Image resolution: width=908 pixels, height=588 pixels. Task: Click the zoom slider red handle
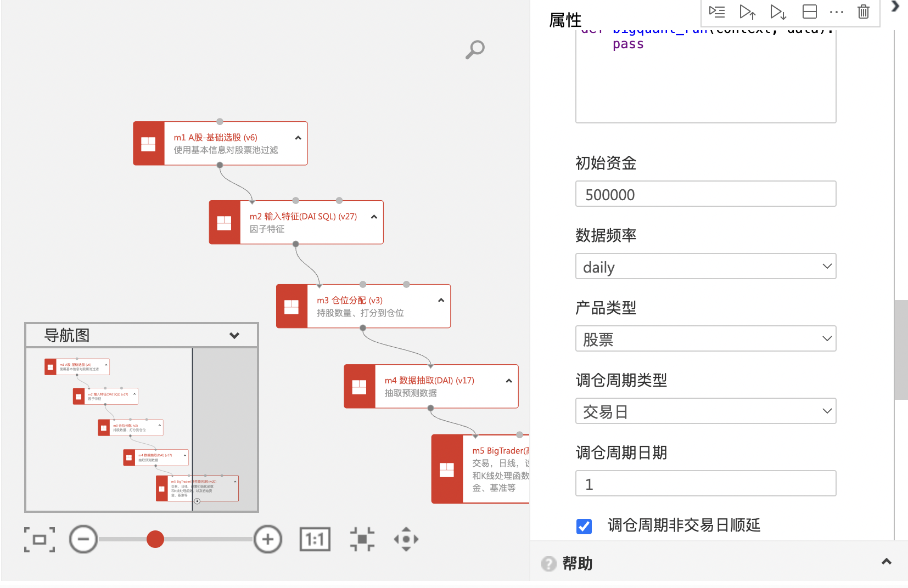tap(155, 540)
